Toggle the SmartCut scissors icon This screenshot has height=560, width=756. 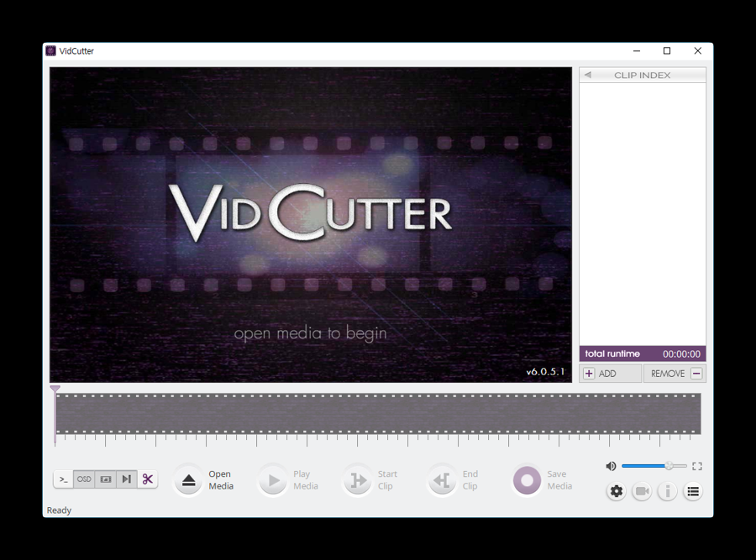point(148,479)
